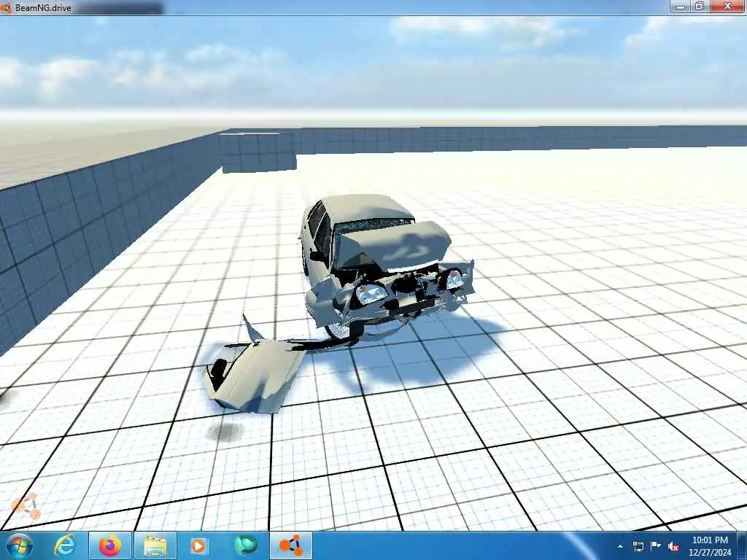The image size is (747, 560).
Task: Open the green globe app in the taskbar
Action: 245,545
